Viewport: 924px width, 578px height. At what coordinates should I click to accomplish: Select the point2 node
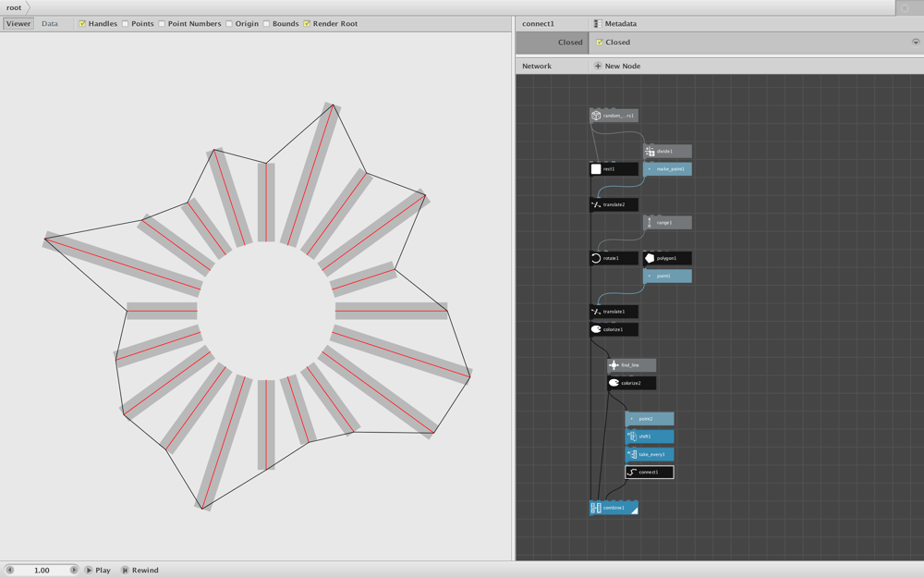coord(650,419)
